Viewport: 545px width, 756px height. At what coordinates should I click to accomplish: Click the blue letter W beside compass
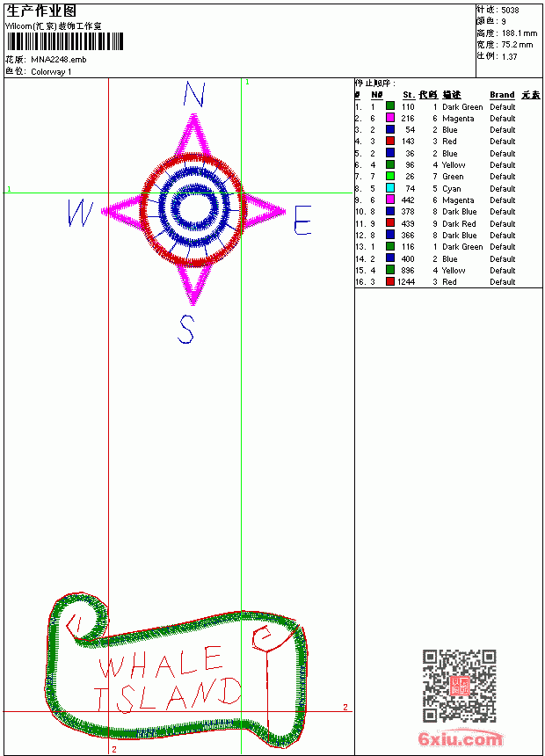point(81,213)
